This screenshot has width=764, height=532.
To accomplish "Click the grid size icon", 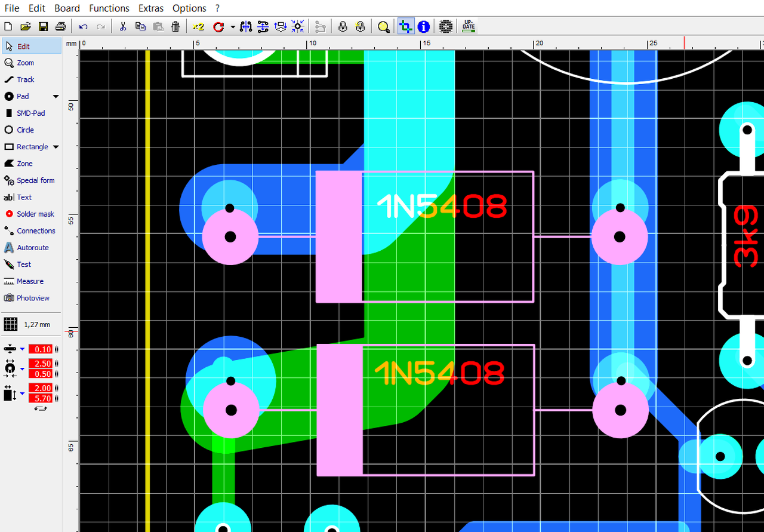I will point(10,324).
